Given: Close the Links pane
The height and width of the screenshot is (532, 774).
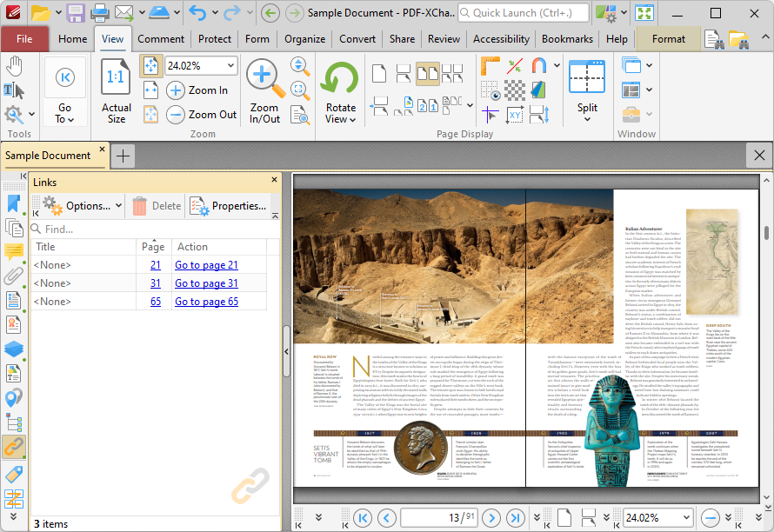Looking at the screenshot, I should (275, 180).
